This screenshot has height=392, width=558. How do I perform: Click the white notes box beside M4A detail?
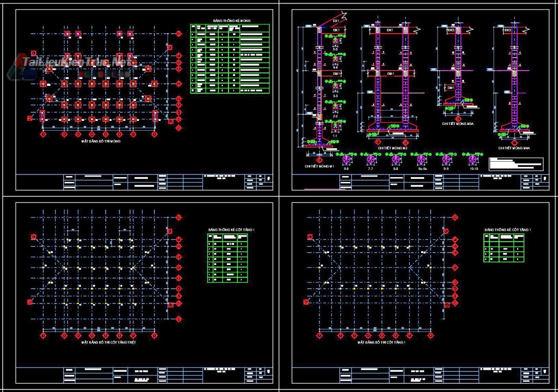tap(516, 164)
